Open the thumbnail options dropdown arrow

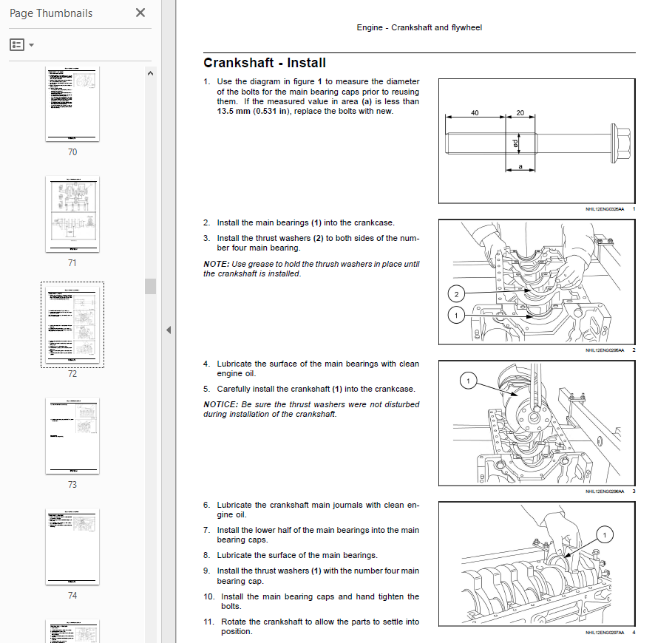pyautogui.click(x=31, y=46)
